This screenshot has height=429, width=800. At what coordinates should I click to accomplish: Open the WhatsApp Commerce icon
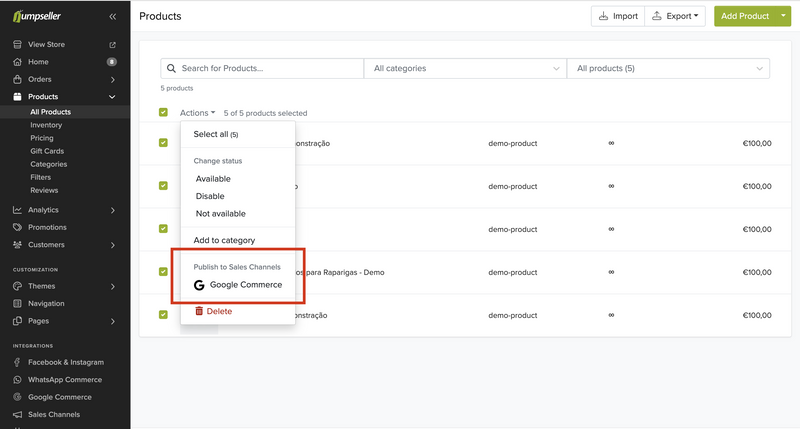(x=18, y=380)
